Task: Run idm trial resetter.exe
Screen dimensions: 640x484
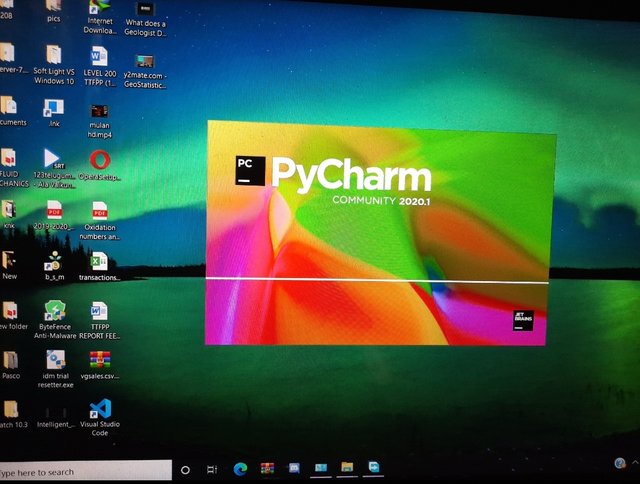Action: tap(56, 369)
